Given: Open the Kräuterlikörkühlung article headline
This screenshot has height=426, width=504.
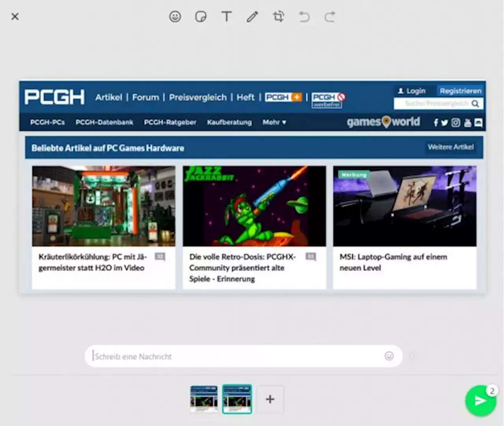Looking at the screenshot, I should [x=93, y=262].
